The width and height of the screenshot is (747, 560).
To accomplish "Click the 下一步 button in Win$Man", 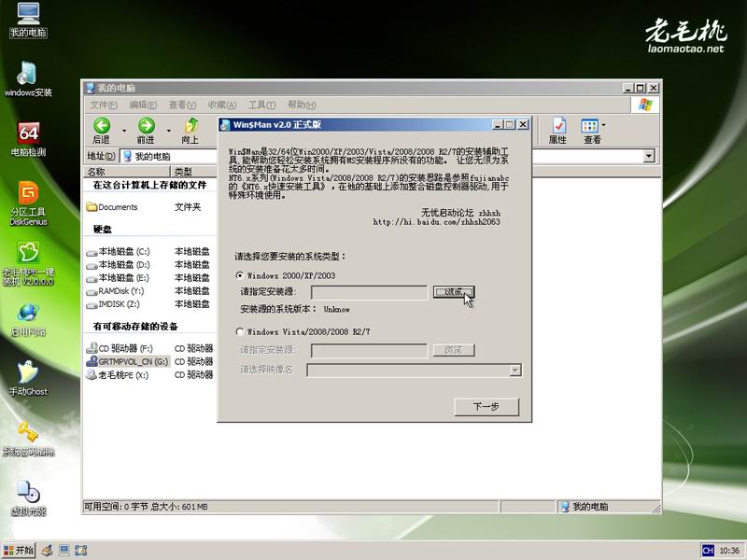I will (x=486, y=407).
